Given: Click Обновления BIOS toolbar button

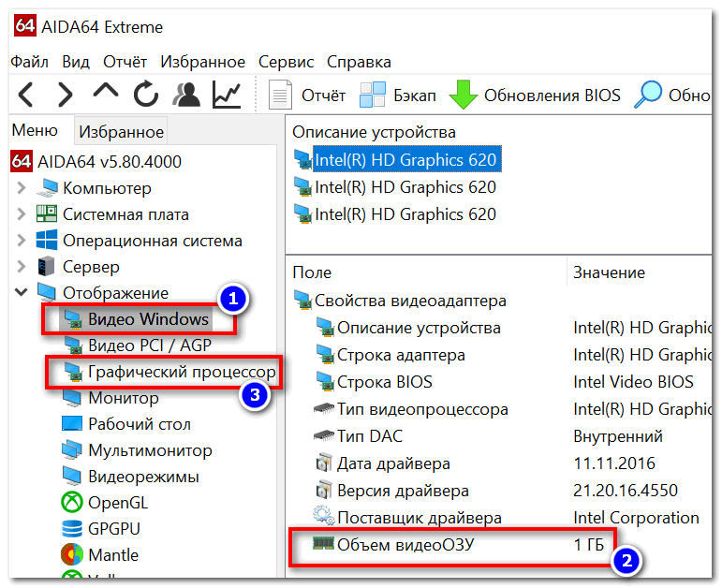Looking at the screenshot, I should tap(535, 95).
